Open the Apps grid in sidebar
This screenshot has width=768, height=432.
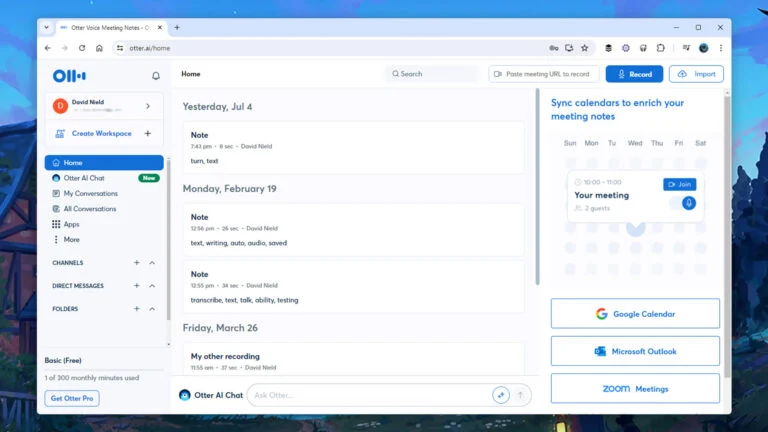71,224
